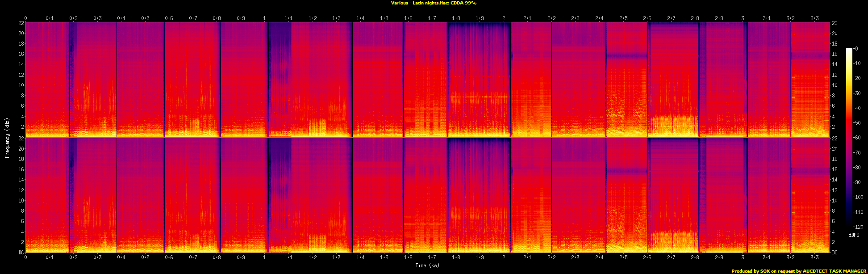
Task: Click the Latin nights.flac title text
Action: [x=434, y=3]
